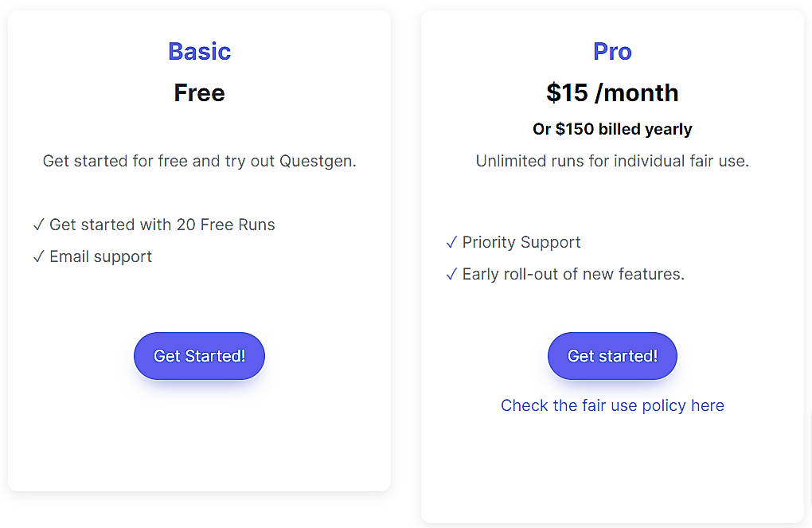Select the Basic plan title
Image resolution: width=812 pixels, height=528 pixels.
tap(199, 51)
